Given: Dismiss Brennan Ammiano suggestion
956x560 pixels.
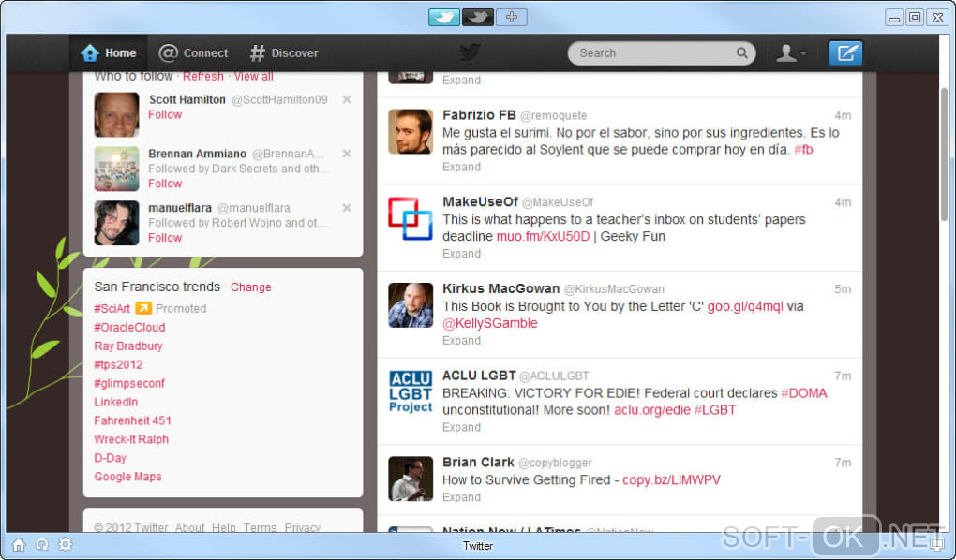Looking at the screenshot, I should [347, 154].
